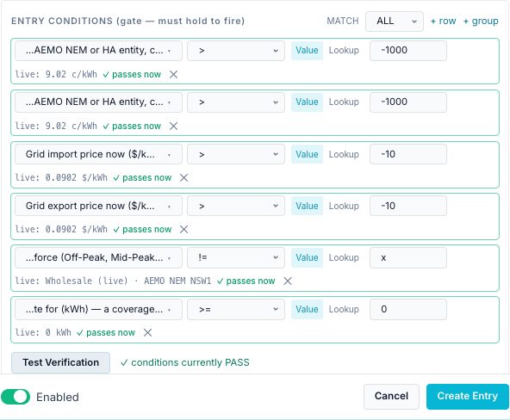Switch coverage kWh row to Lookup

(344, 310)
